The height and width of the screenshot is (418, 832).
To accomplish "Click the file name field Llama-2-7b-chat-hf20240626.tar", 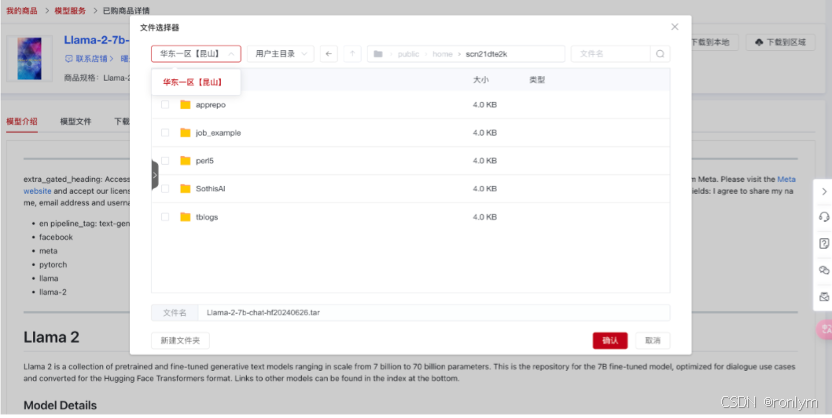I will pyautogui.click(x=434, y=312).
